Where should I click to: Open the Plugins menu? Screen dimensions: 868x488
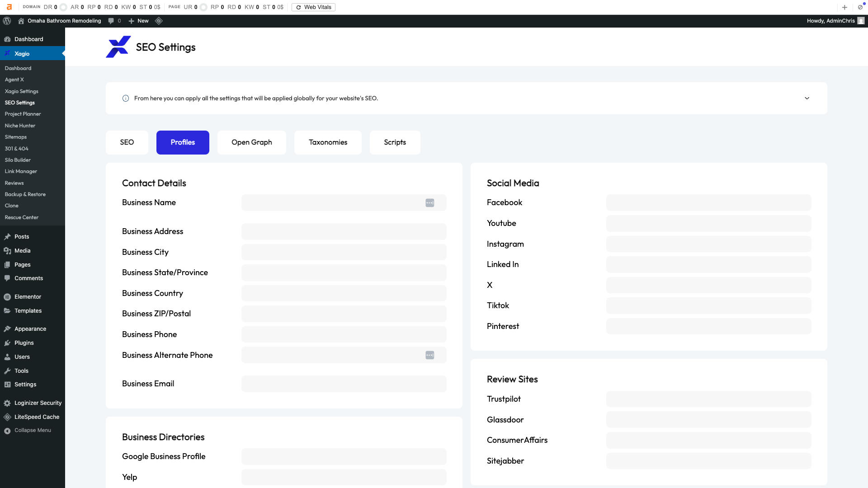coord(33,343)
